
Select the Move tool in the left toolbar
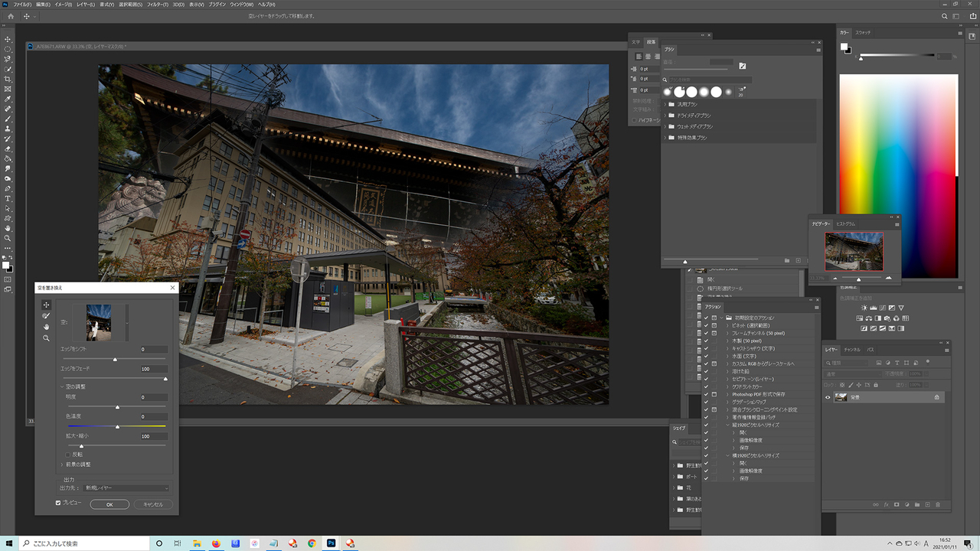(8, 39)
